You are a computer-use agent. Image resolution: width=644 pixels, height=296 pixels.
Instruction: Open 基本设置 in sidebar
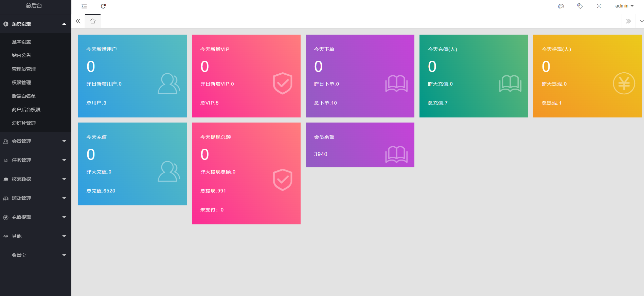21,42
